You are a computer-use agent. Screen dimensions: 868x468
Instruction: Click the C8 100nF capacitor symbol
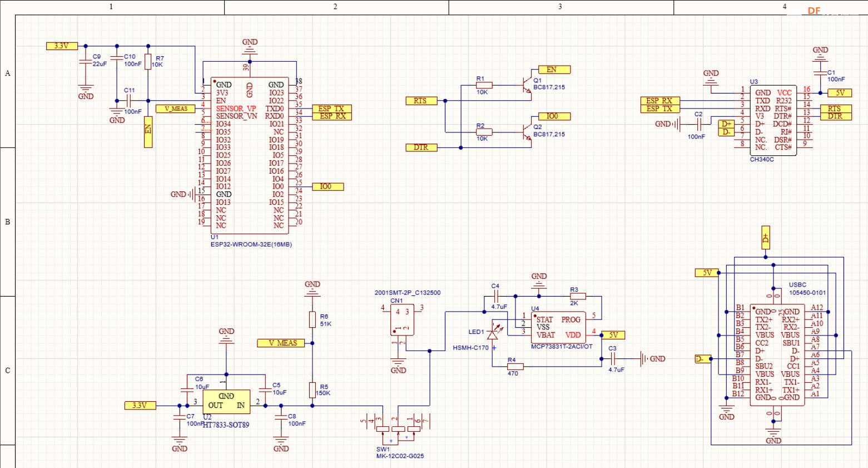[x=281, y=417]
